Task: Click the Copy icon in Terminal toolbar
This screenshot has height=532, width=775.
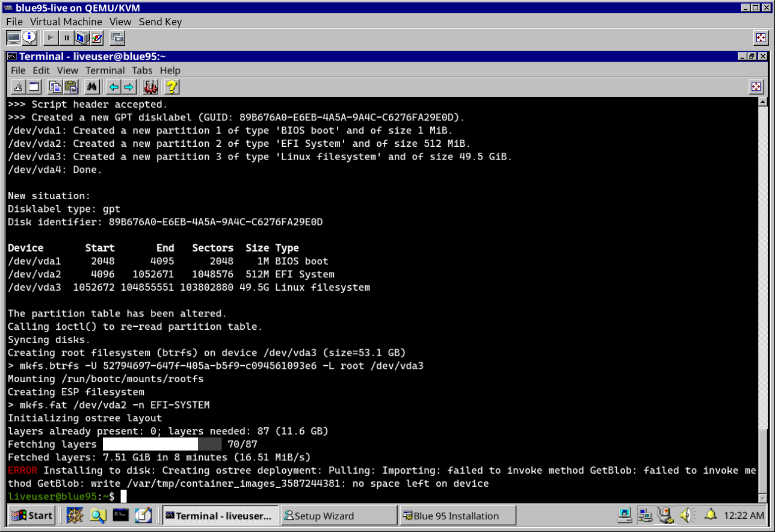Action: pos(55,87)
